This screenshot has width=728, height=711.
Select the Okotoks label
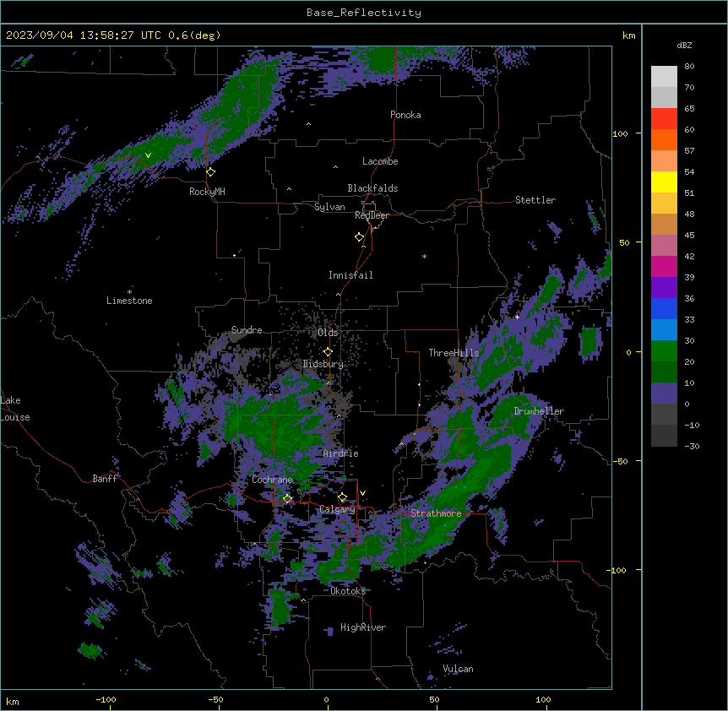point(348,591)
